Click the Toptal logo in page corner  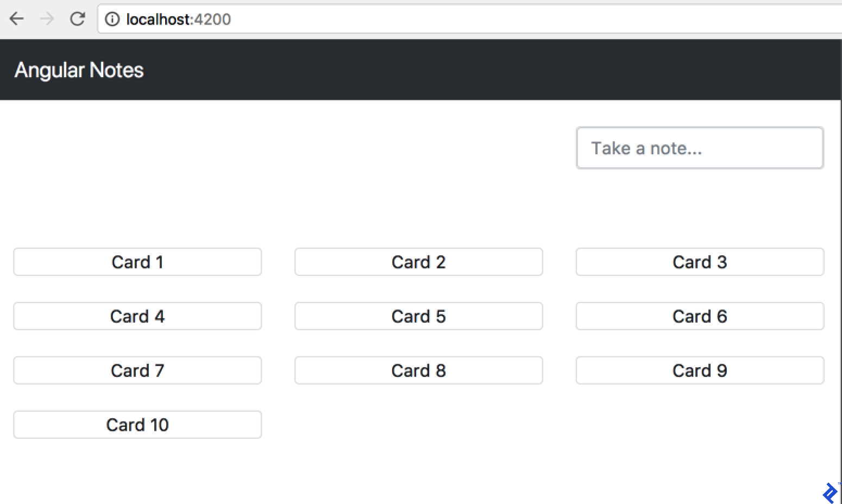(830, 493)
